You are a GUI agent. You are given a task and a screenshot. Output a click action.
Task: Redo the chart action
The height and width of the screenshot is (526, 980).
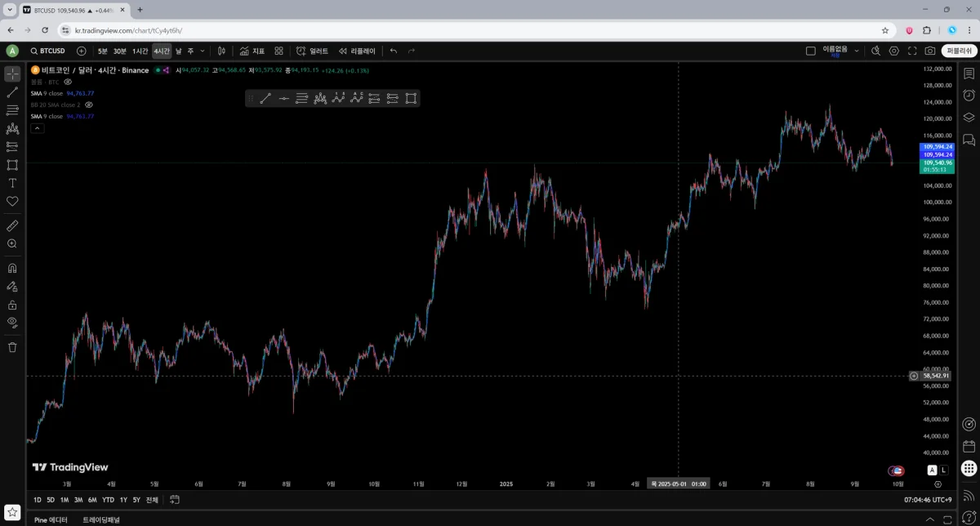412,51
